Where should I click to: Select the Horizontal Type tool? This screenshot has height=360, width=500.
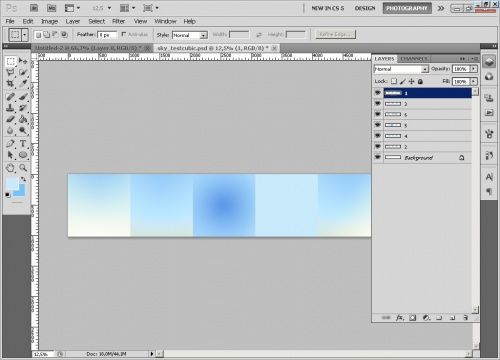pyautogui.click(x=23, y=144)
